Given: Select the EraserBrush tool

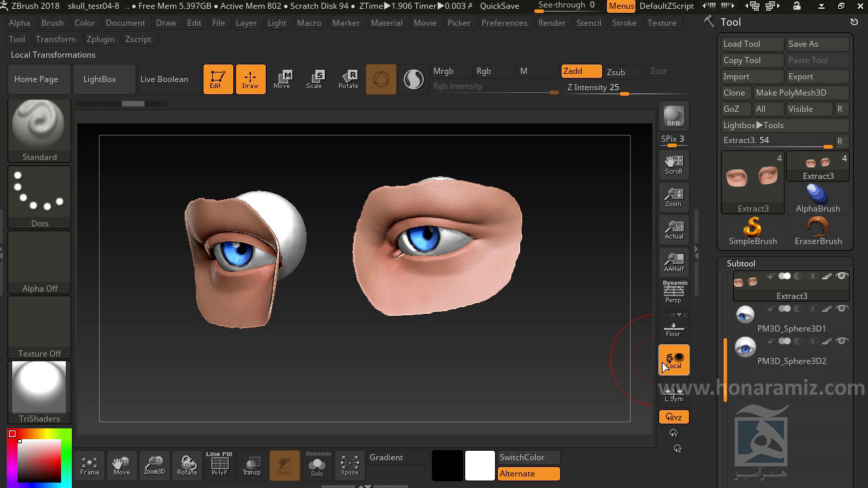Looking at the screenshot, I should click(818, 231).
